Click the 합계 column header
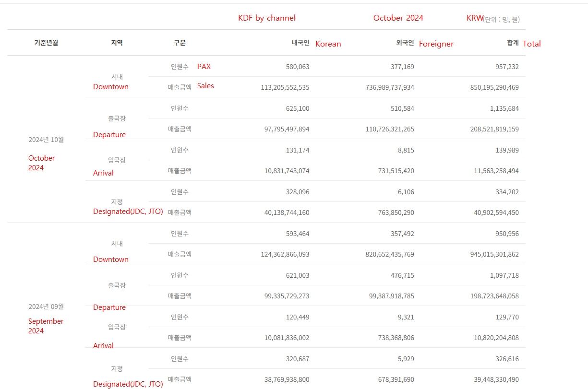Image resolution: width=588 pixels, height=389 pixels. 513,43
